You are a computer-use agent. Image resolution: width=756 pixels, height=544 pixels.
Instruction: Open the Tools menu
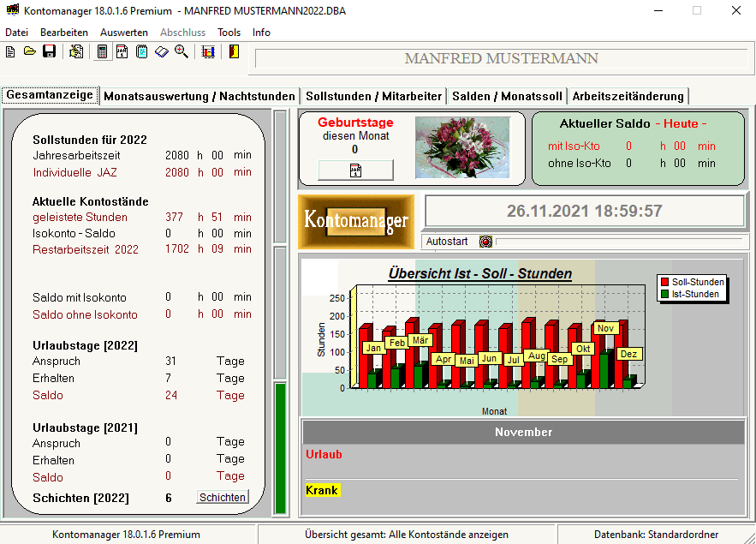[x=229, y=33]
